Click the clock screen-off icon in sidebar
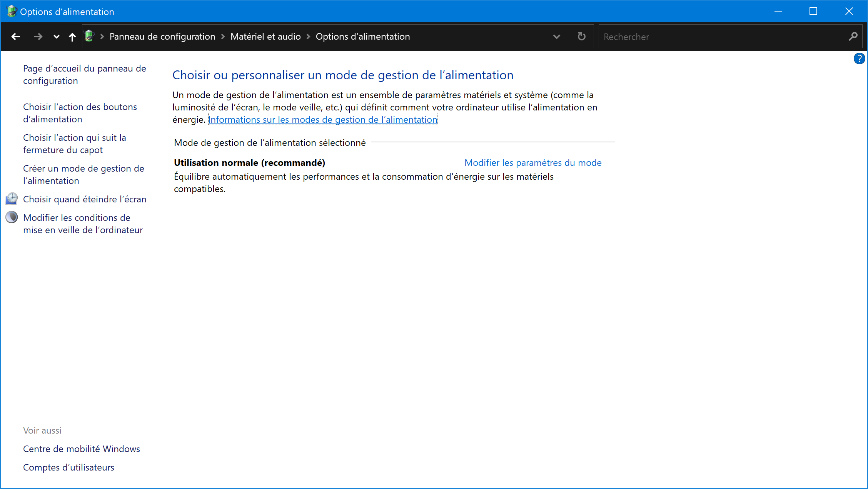Viewport: 868px width, 489px height. 12,199
